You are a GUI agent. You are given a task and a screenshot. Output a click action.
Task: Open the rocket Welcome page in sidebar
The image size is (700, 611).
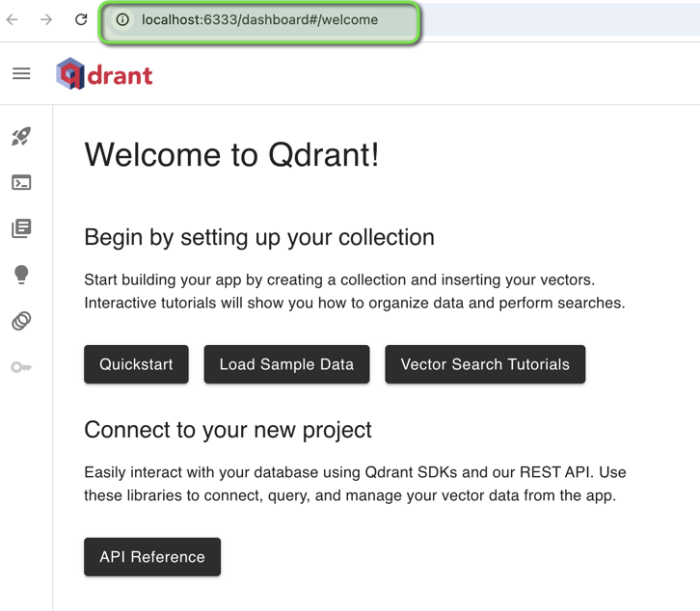coord(21,136)
